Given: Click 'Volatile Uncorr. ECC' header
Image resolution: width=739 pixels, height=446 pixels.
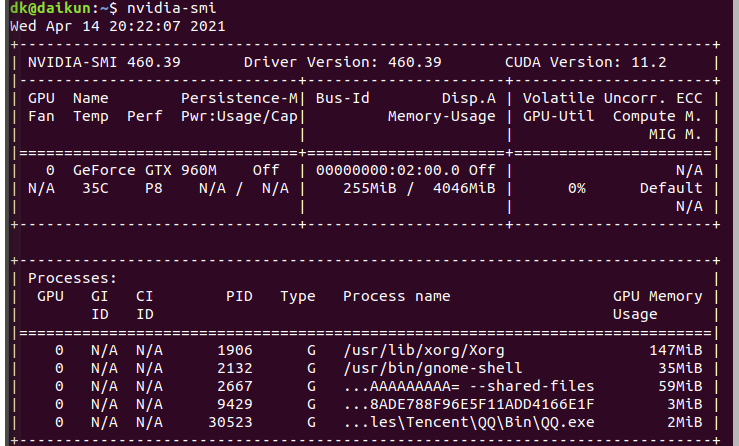Looking at the screenshot, I should click(x=613, y=98).
